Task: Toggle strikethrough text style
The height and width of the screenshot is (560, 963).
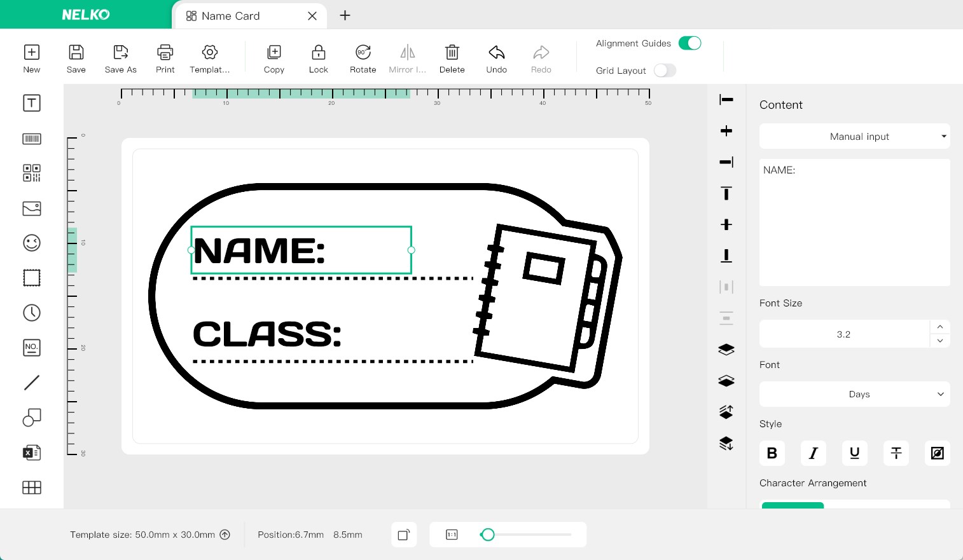Action: coord(896,453)
